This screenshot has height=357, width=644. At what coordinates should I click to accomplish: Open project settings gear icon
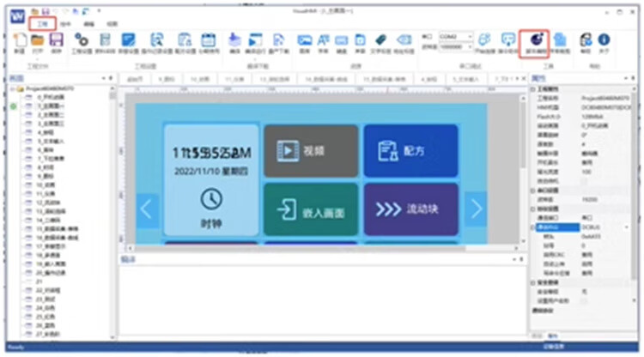(x=82, y=40)
